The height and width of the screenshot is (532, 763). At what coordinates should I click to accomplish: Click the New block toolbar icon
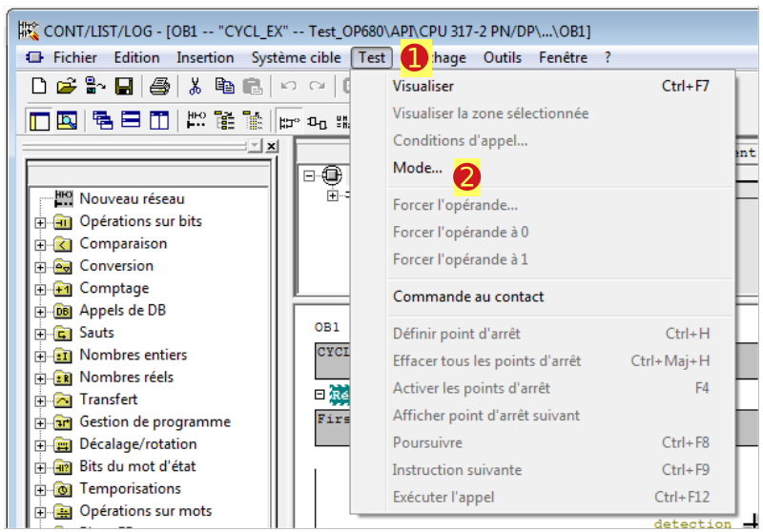(39, 86)
